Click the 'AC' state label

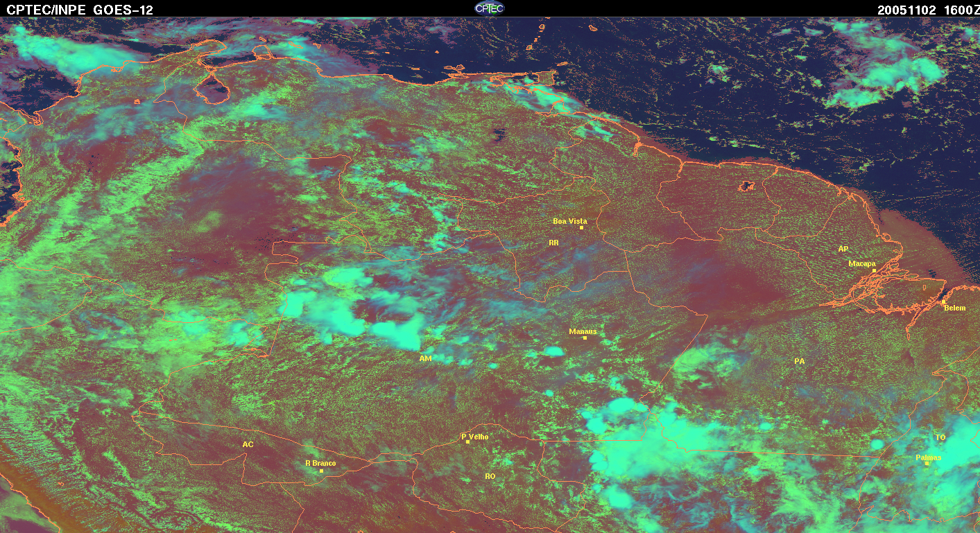pos(248,444)
